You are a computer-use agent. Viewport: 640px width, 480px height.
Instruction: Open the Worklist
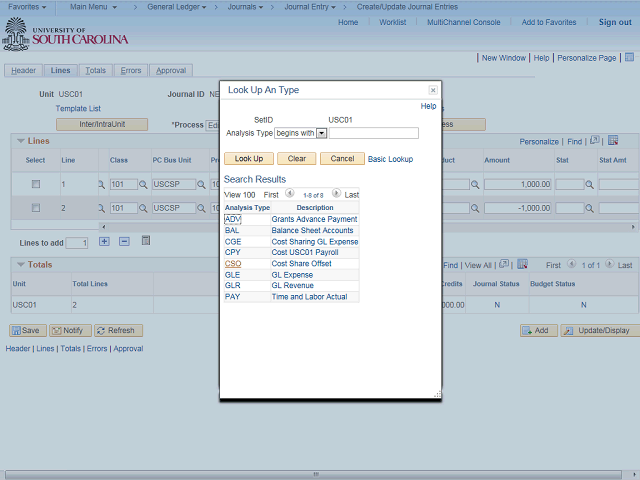pyautogui.click(x=392, y=22)
